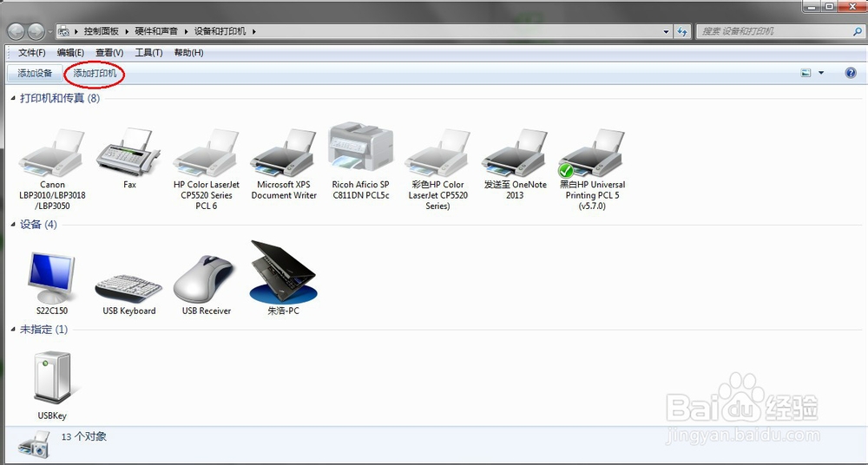
Task: Click the status bar devices icon
Action: [33, 443]
